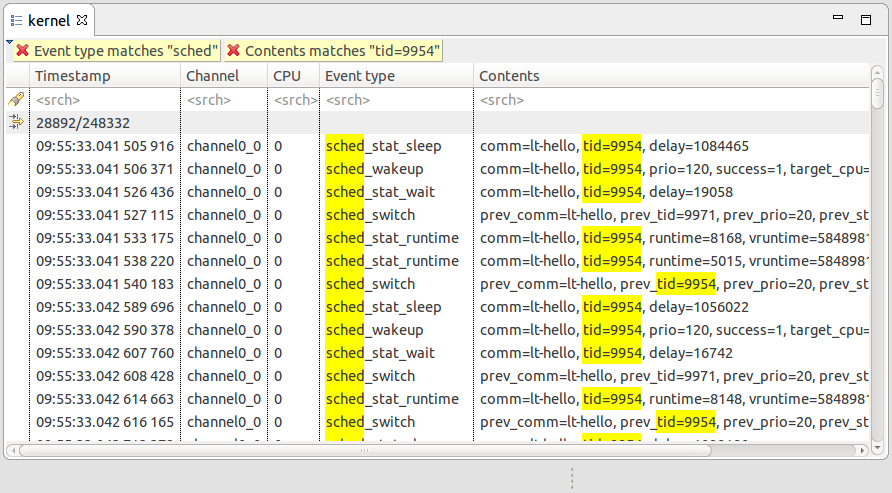892x493 pixels.
Task: Close the kernel tab with its X
Action: tap(82, 19)
